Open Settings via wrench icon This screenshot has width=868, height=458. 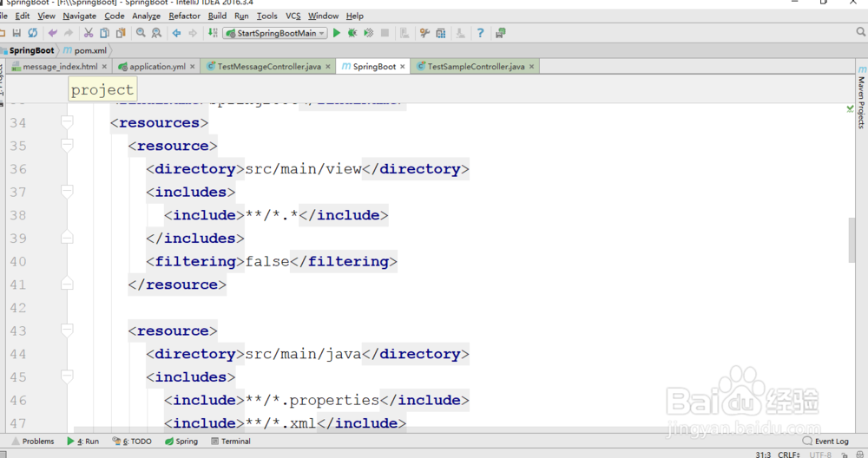tap(424, 33)
